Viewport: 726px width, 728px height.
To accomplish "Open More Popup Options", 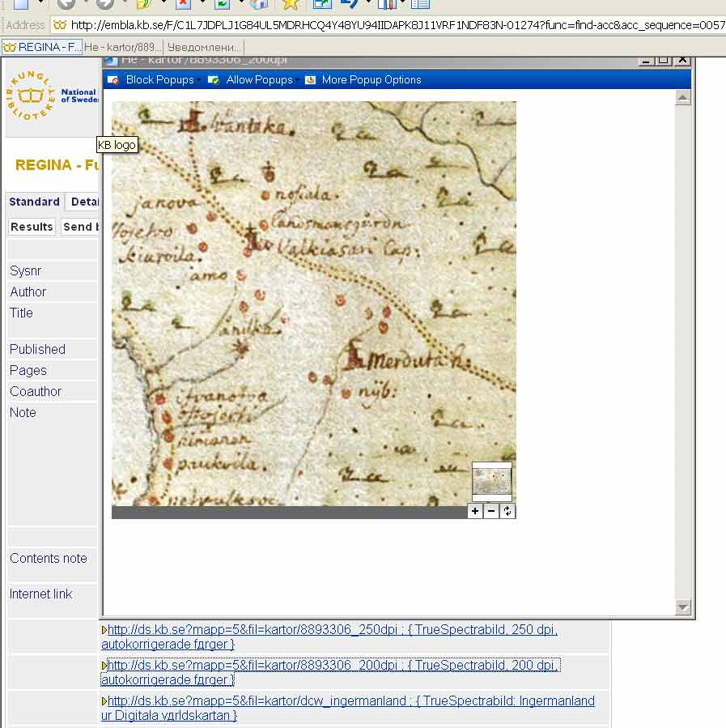I will coord(371,79).
